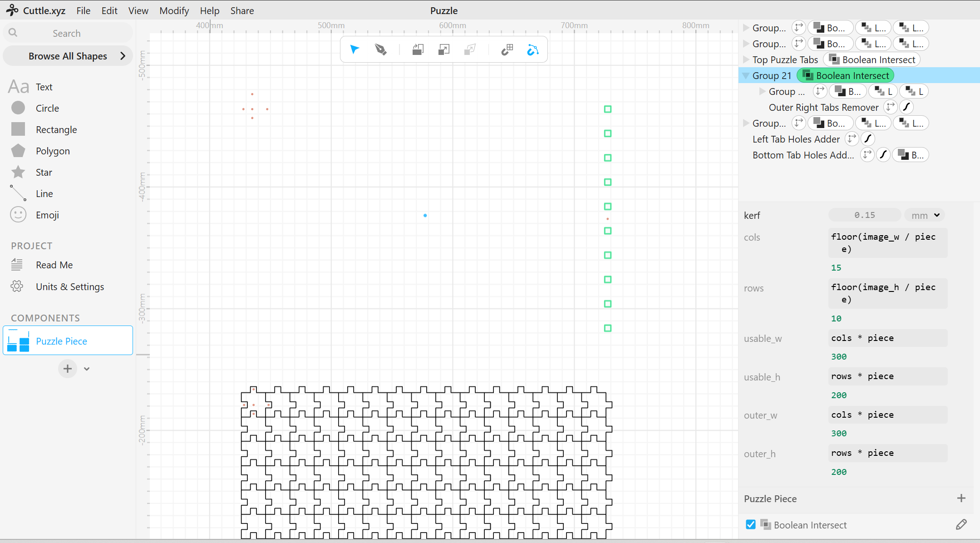Select the Left Tab Holes Adder layer

coord(796,139)
